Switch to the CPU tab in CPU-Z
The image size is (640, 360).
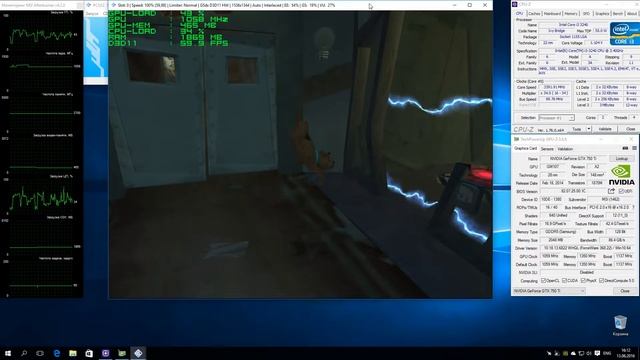coord(520,13)
